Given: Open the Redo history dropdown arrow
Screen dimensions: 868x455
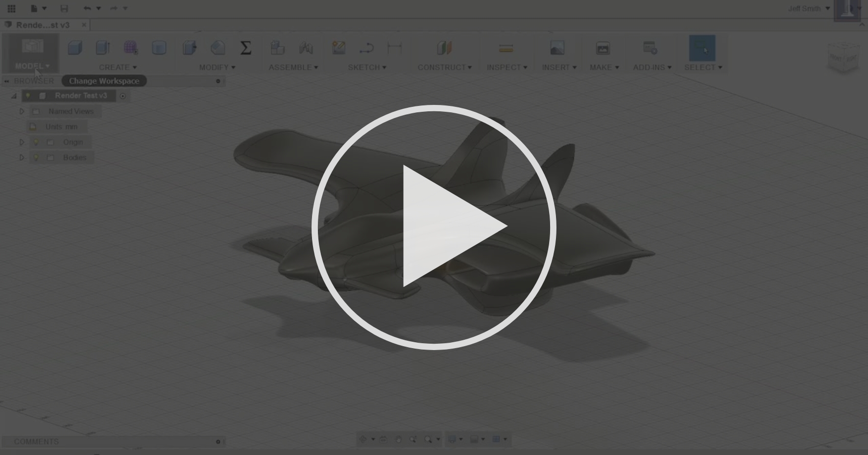Looking at the screenshot, I should coord(125,8).
